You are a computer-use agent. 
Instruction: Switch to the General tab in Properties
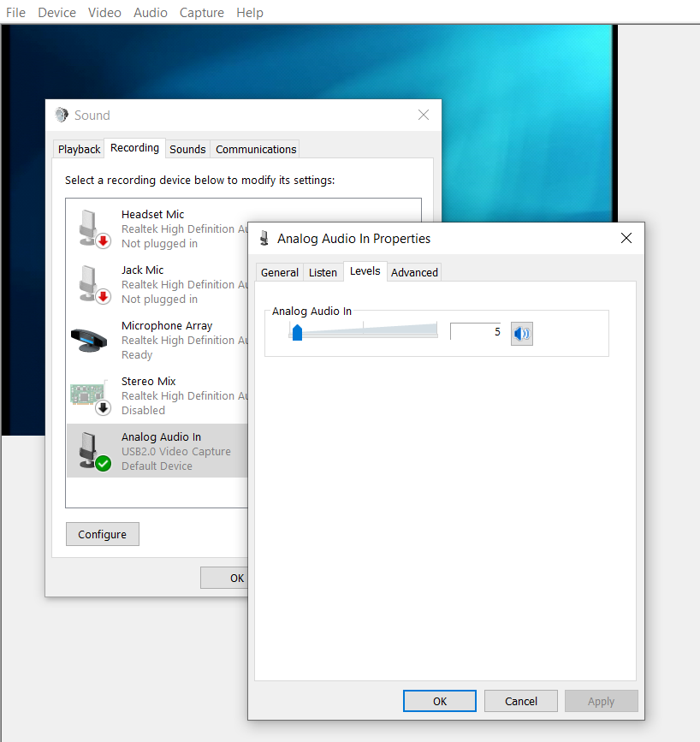point(280,272)
